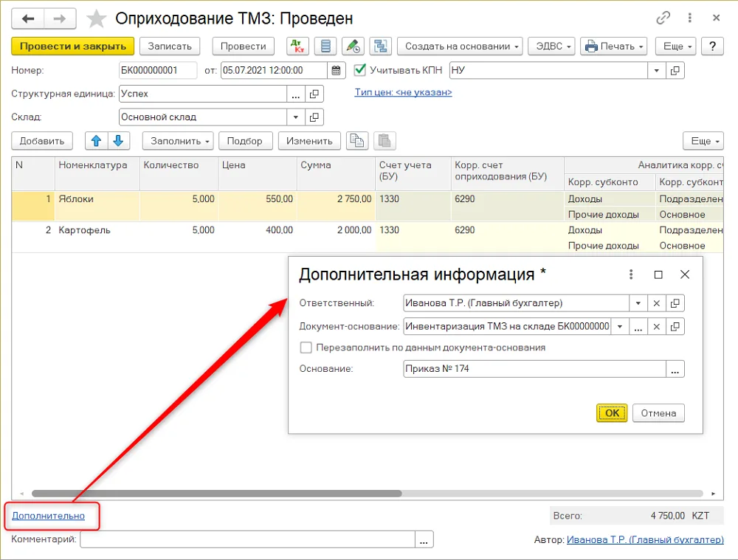The image size is (738, 560).
Task: Add document to favorites with star icon
Action: pos(97,19)
